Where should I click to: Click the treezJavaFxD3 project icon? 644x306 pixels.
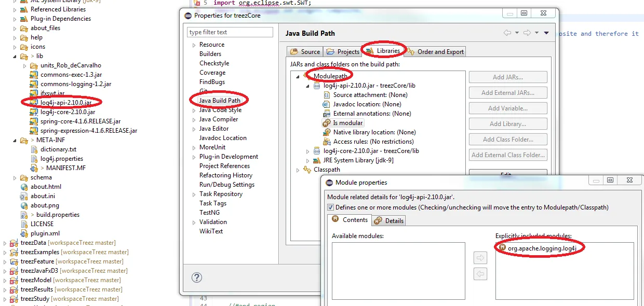(14, 271)
